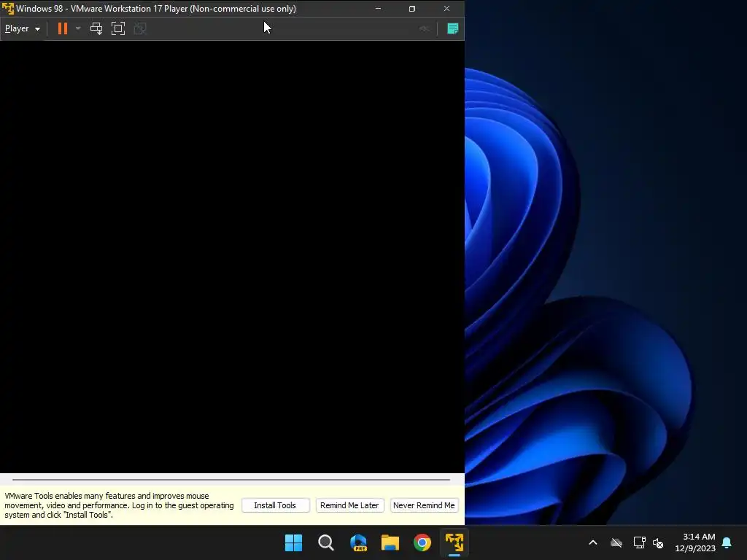Click the VMware window title icon
This screenshot has width=747, height=560.
[7, 9]
